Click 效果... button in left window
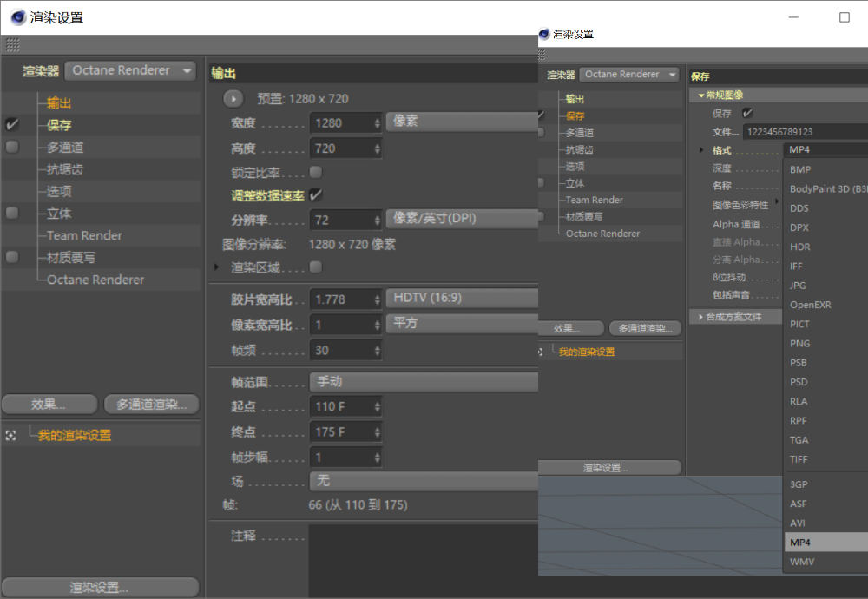Viewport: 868px width, 599px height. pyautogui.click(x=49, y=405)
